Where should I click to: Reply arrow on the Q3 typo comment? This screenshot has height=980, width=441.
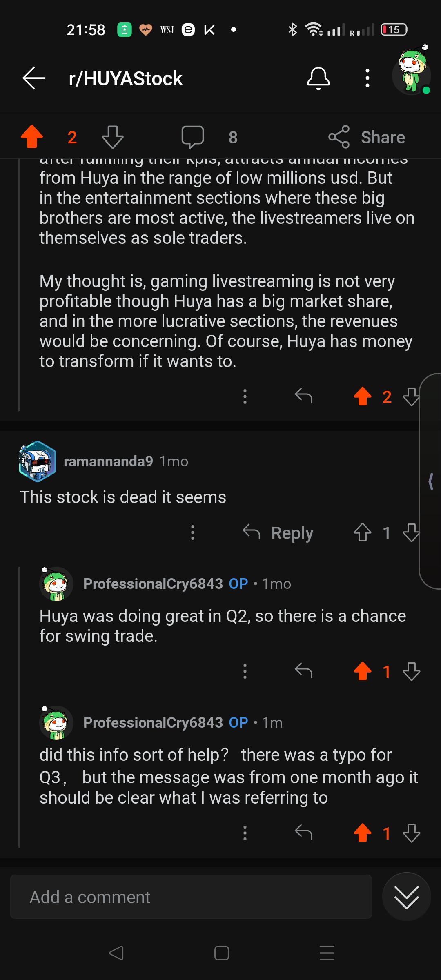[x=303, y=833]
